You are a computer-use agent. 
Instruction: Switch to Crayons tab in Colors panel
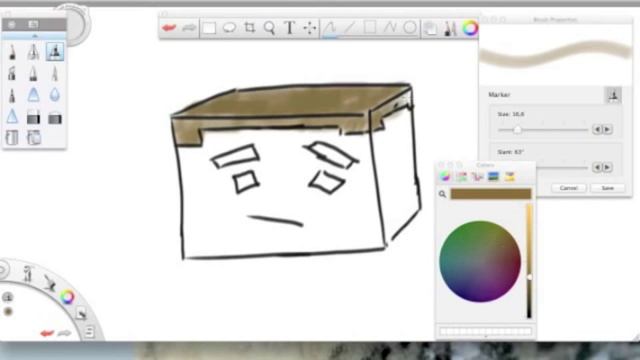coord(510,176)
